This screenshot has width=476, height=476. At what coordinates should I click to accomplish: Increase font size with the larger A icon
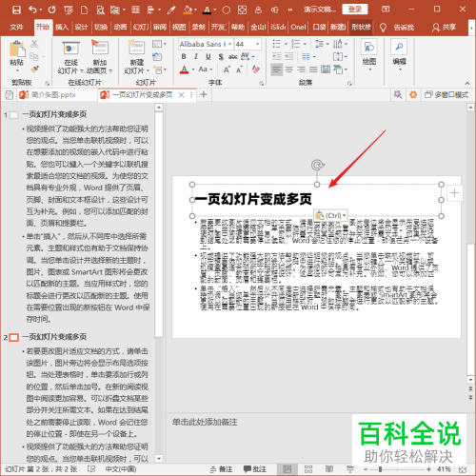coord(227,69)
